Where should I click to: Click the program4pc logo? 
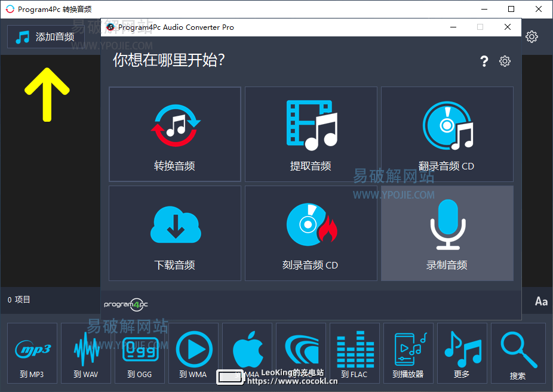click(x=125, y=304)
